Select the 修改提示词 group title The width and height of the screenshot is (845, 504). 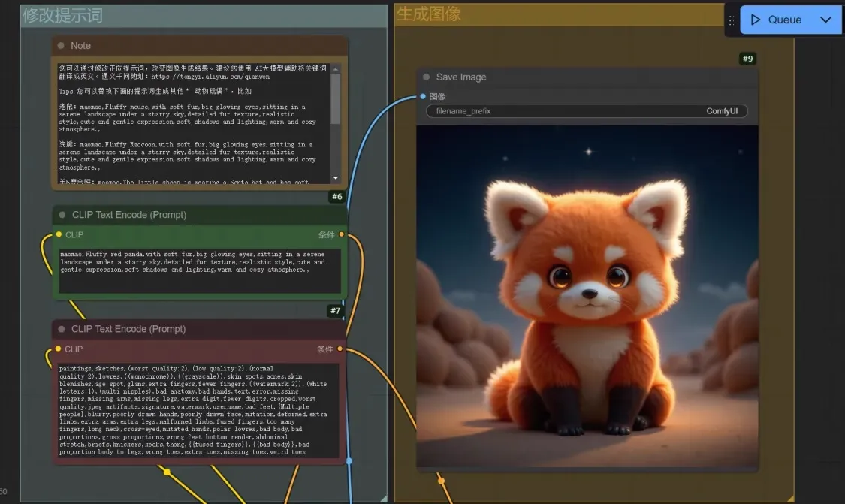62,15
